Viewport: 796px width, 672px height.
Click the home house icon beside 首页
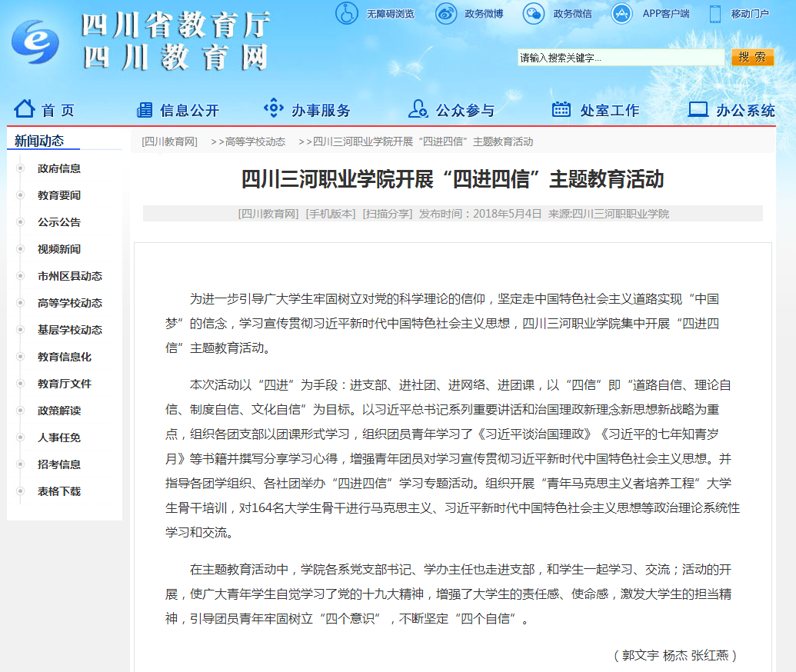coord(25,109)
